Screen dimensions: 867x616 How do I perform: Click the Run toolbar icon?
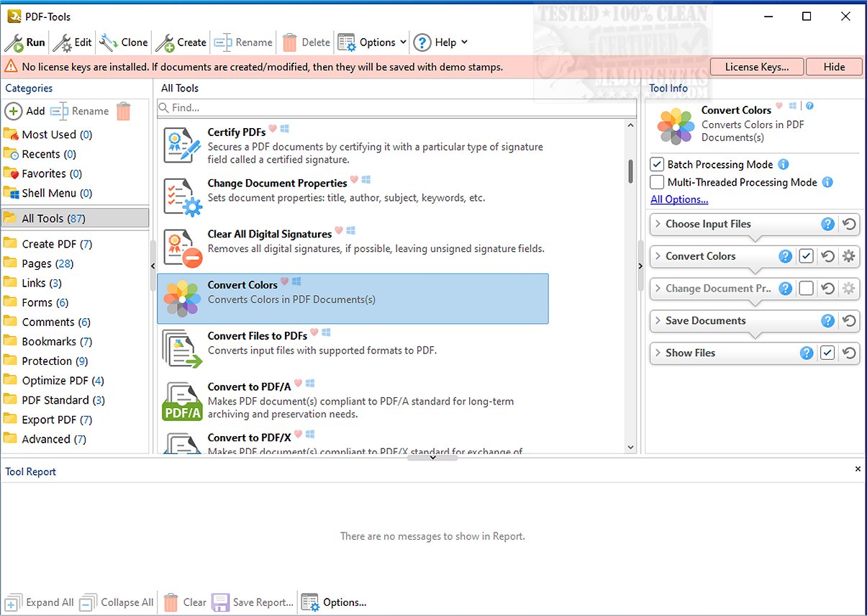14,42
